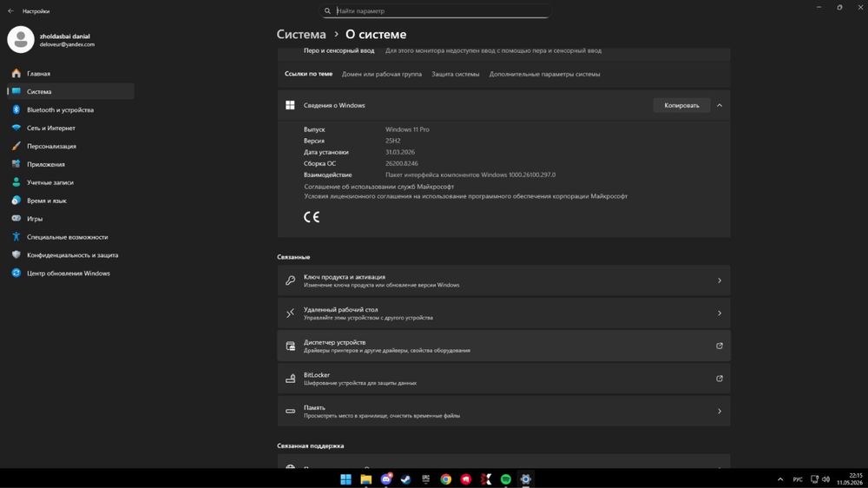
Task: Select the build number 26200.8246
Action: pyautogui.click(x=401, y=163)
